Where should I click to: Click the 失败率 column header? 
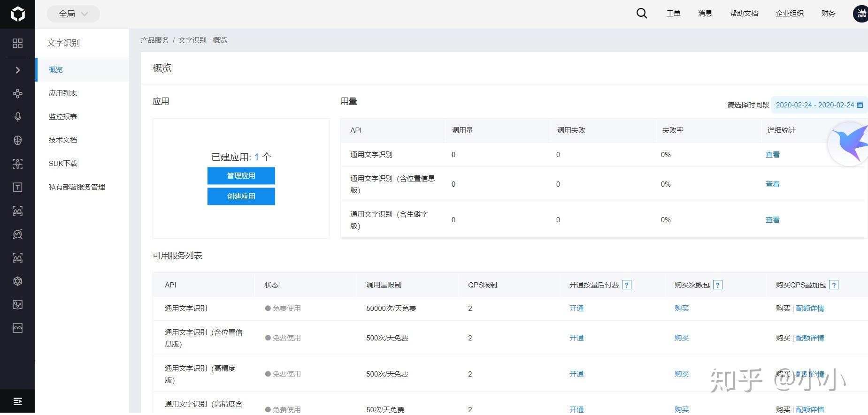[673, 130]
